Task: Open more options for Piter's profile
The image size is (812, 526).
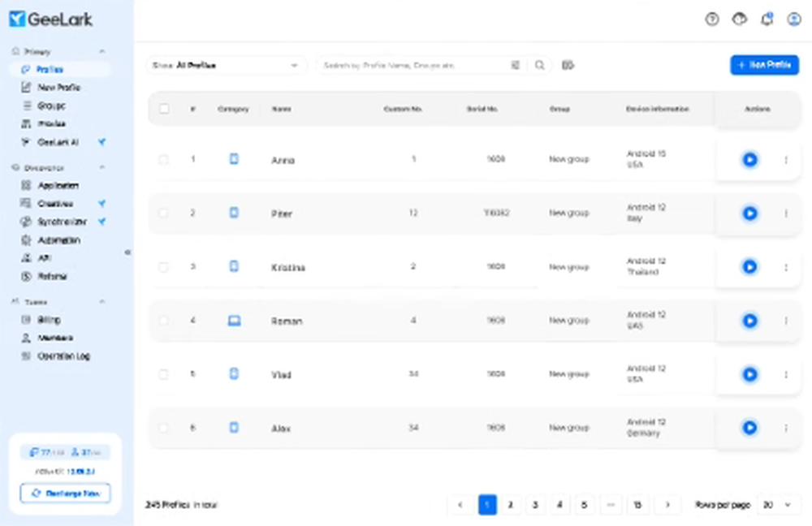Action: pyautogui.click(x=786, y=213)
